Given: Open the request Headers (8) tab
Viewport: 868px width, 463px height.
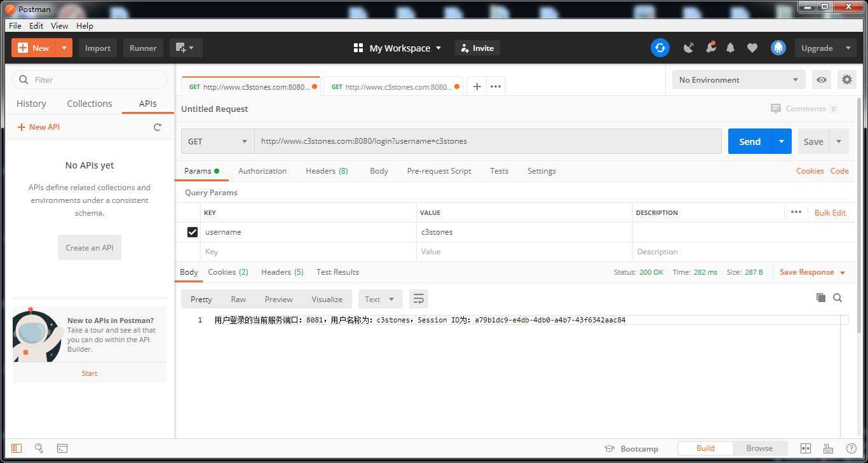Looking at the screenshot, I should pos(327,171).
